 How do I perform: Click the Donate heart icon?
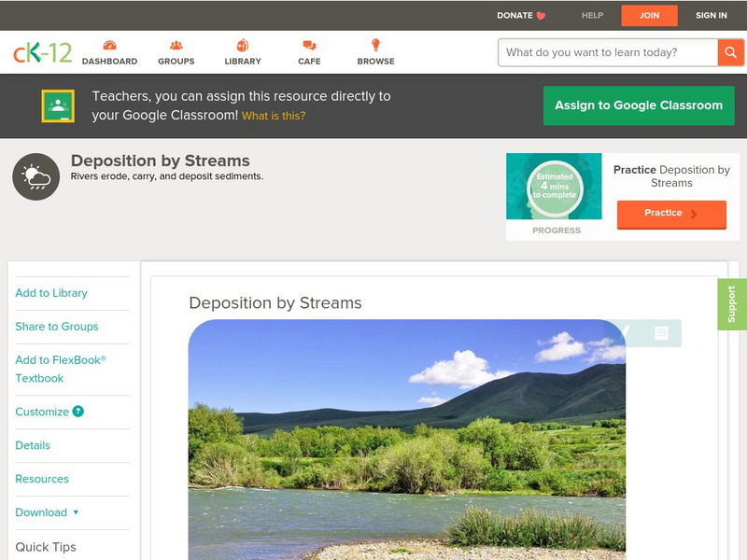pos(541,16)
